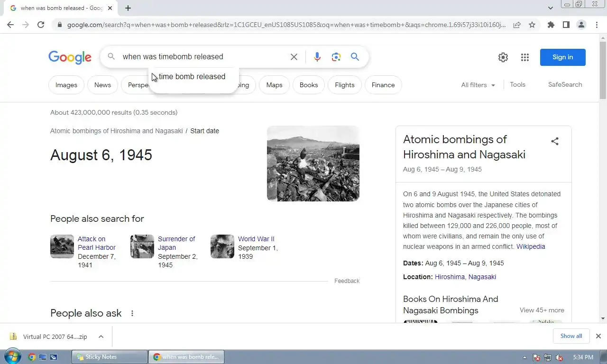
Task: Click the Hiroshima rubble photo
Action: (313, 164)
